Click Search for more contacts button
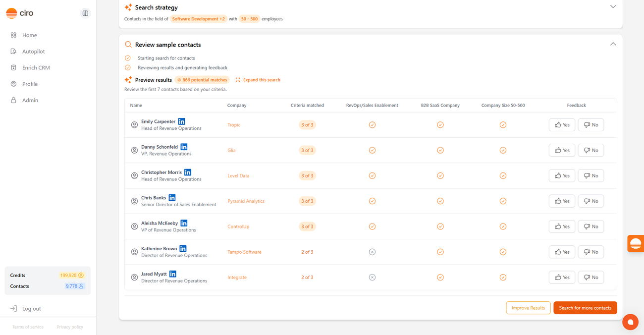Viewport: 644px width, 335px height. [585, 308]
